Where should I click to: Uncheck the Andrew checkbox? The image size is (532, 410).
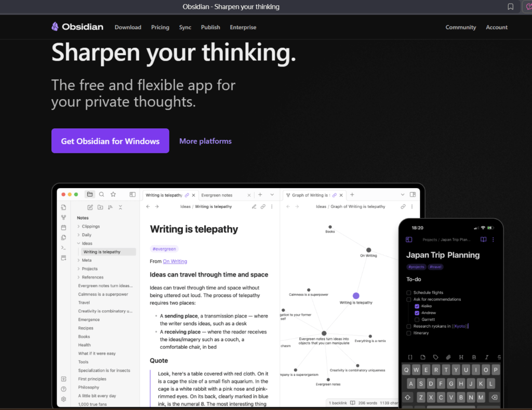pyautogui.click(x=417, y=313)
